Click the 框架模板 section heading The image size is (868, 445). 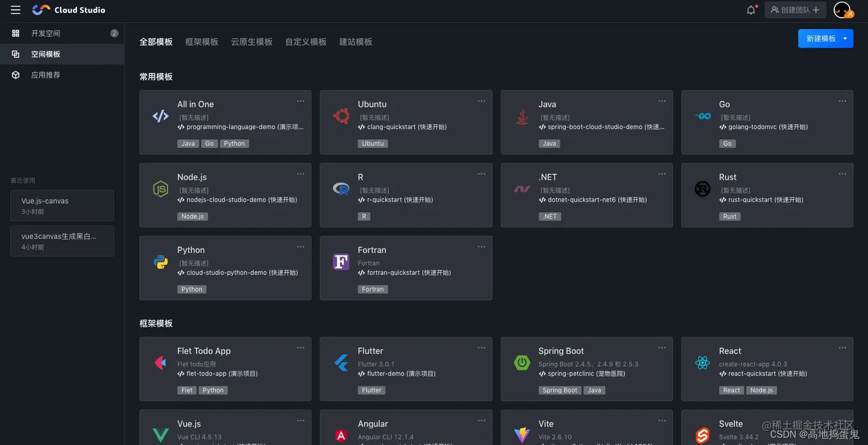tap(156, 323)
